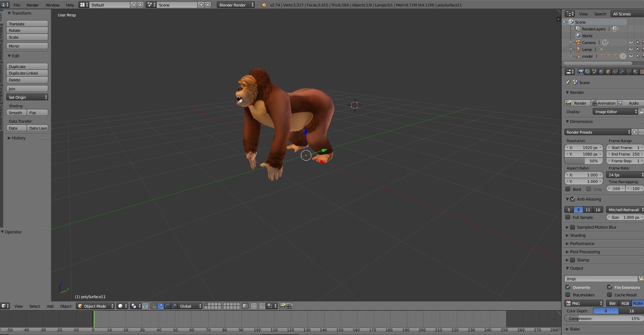This screenshot has height=335, width=644.
Task: Toggle Lamp visibility eye in outliner
Action: (x=631, y=49)
